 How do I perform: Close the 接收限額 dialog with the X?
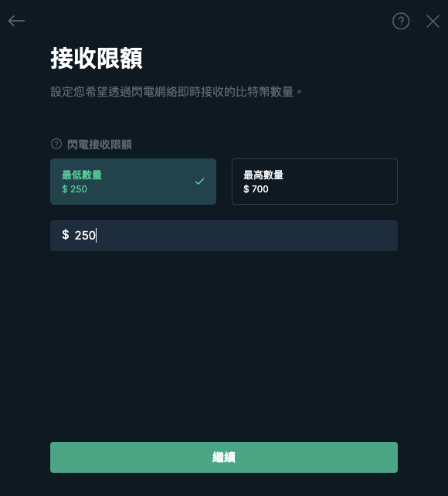(433, 21)
